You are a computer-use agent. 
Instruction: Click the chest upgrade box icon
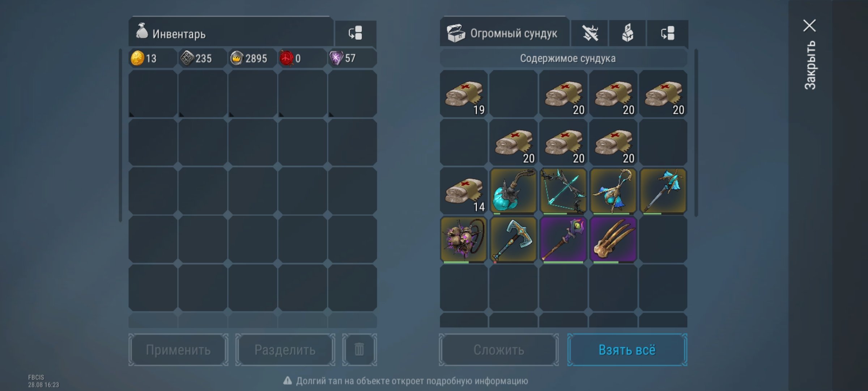(x=627, y=33)
